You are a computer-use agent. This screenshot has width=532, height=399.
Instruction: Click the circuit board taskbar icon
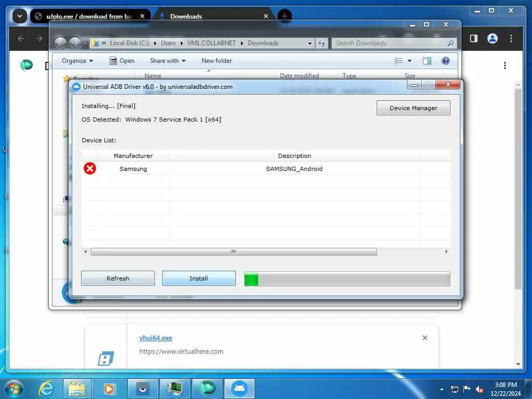[x=175, y=389]
